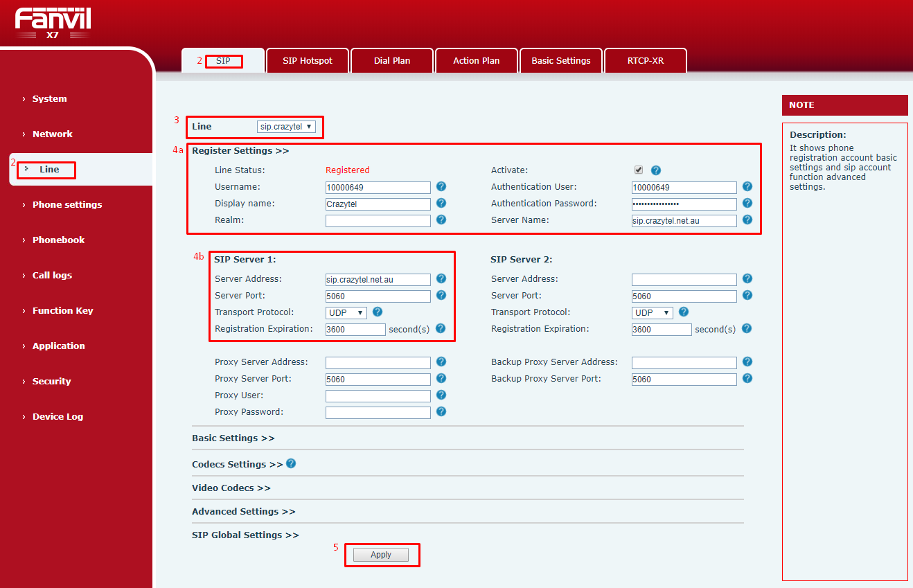The height and width of the screenshot is (588, 913).
Task: Open Phone settings in sidebar
Action: pos(67,205)
